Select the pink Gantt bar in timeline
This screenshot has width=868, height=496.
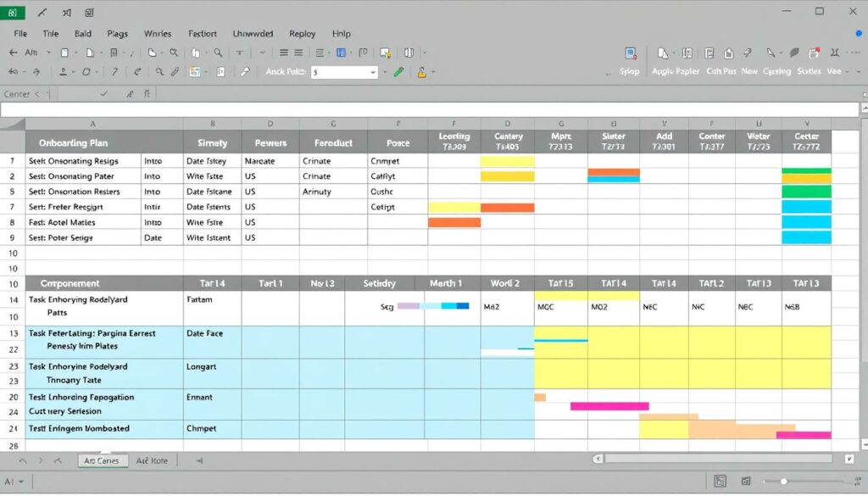coord(609,406)
